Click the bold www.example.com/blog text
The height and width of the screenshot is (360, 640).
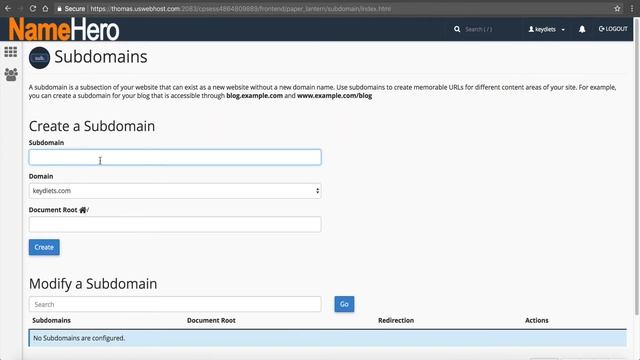pyautogui.click(x=334, y=96)
